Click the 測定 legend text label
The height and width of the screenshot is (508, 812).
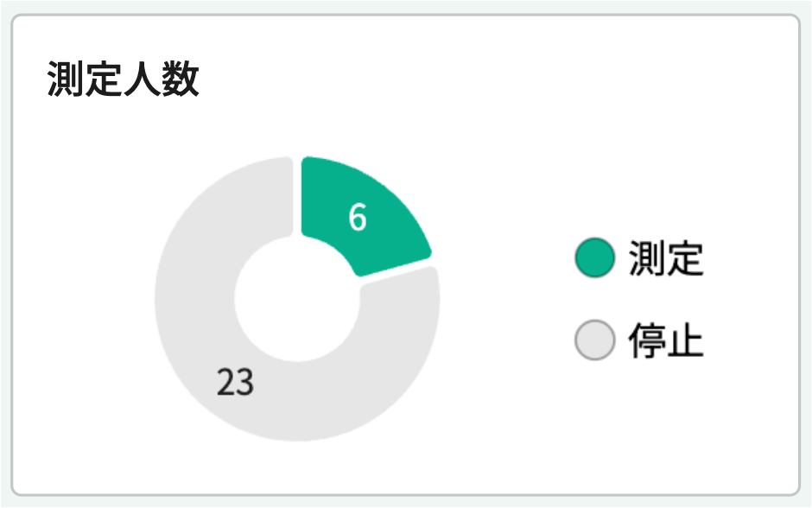point(666,259)
